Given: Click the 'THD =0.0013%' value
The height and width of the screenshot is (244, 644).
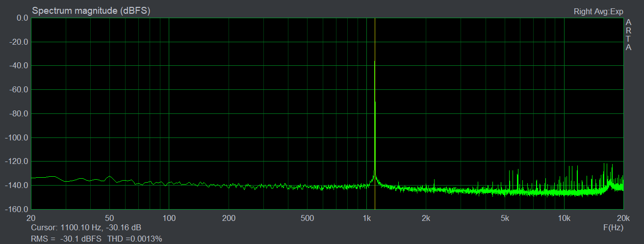Looking at the screenshot, I should 134,239.
